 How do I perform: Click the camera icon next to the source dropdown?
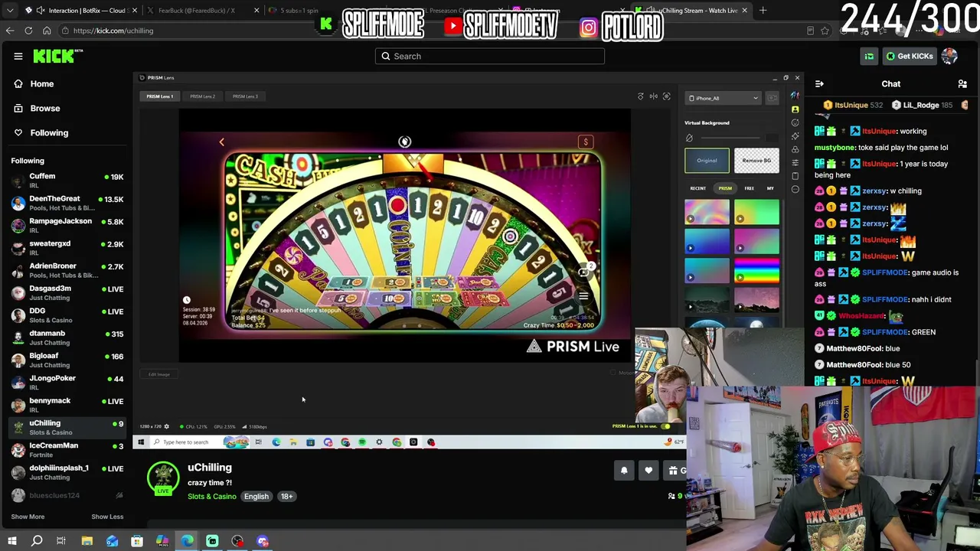pos(772,98)
